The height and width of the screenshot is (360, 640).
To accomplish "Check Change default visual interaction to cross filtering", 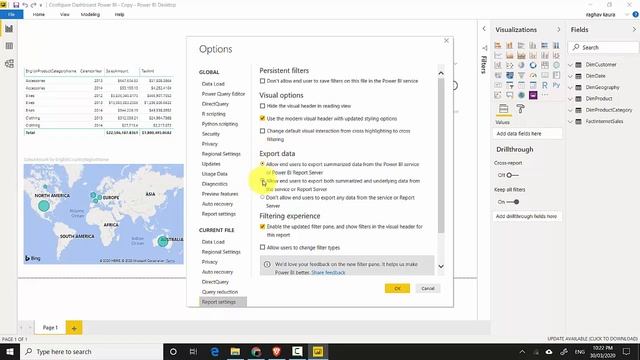I will click(x=262, y=131).
